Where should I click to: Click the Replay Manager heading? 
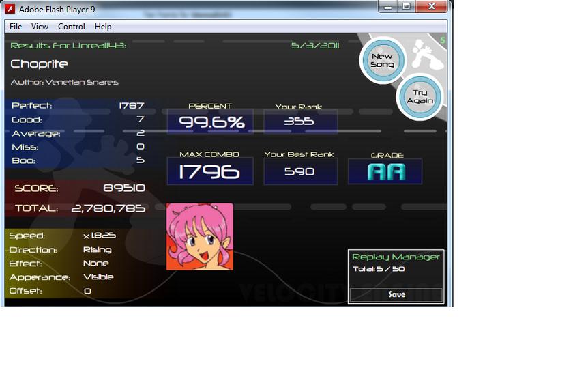coord(396,257)
